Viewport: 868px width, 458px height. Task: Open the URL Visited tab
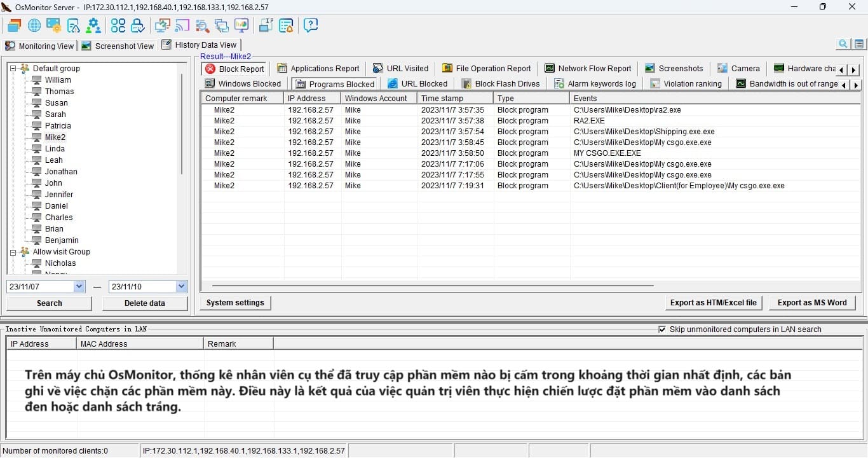(x=400, y=69)
